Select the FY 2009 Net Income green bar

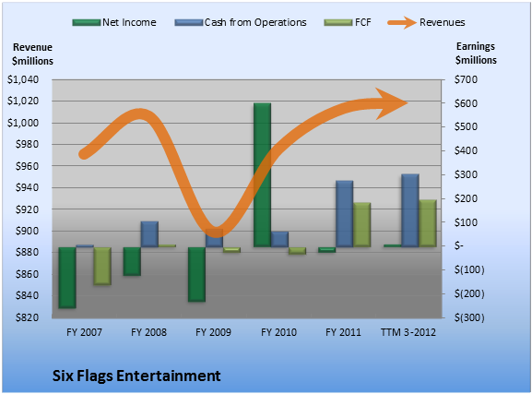point(196,274)
